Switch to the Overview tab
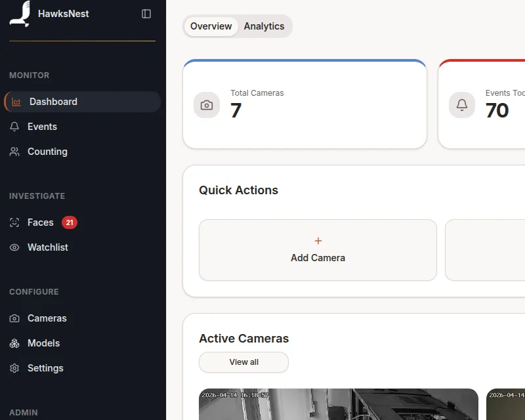 click(211, 26)
